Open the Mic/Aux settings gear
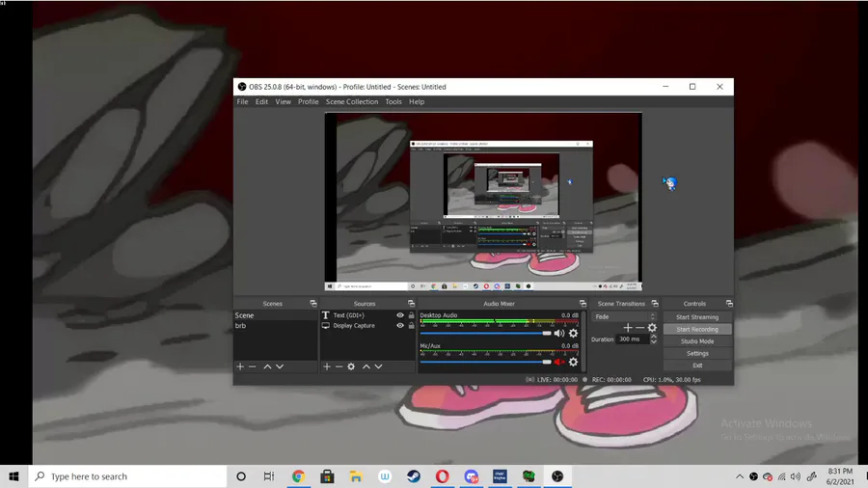The height and width of the screenshot is (488, 868). [x=574, y=362]
